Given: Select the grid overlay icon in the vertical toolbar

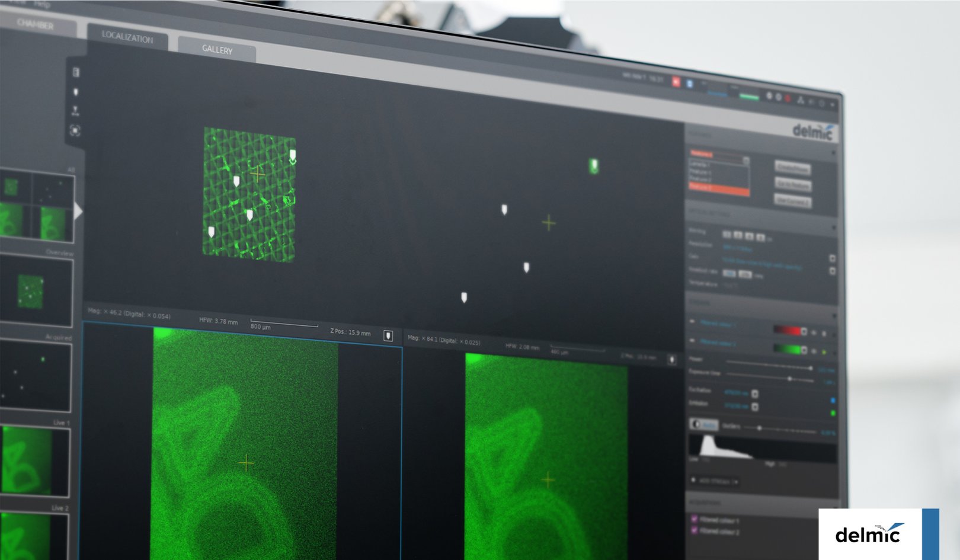Looking at the screenshot, I should [76, 72].
